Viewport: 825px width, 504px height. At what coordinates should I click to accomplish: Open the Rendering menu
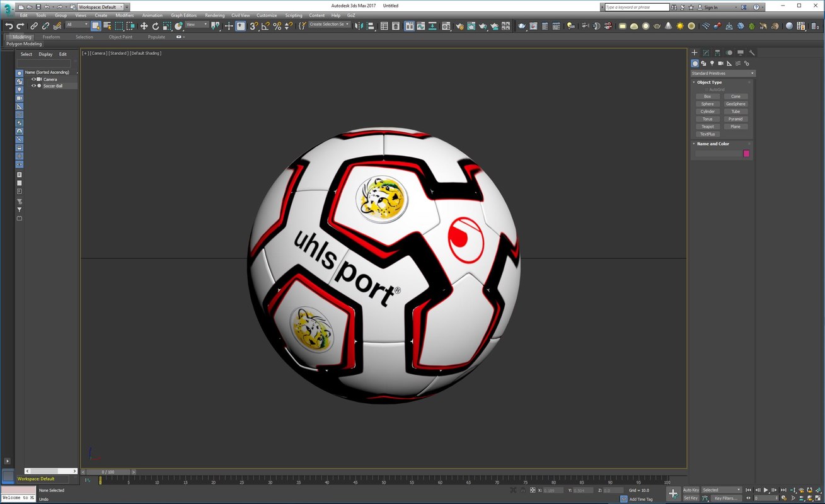(x=214, y=15)
